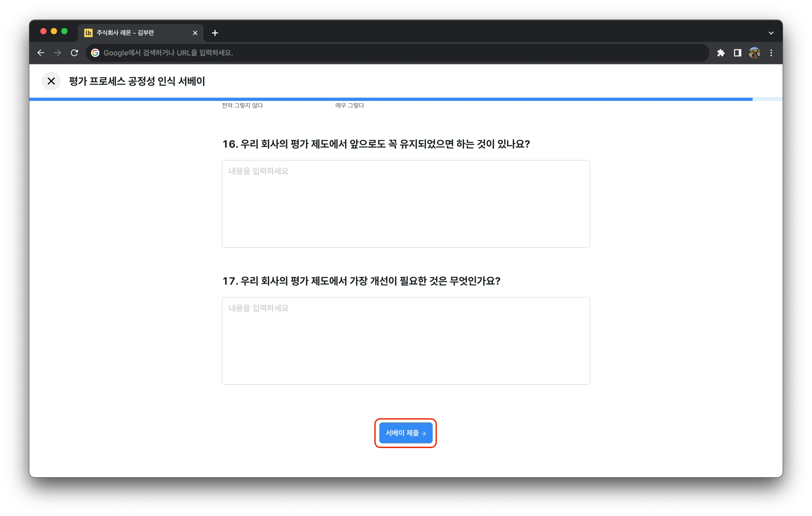Click question 17 heading text
The width and height of the screenshot is (812, 516).
[x=361, y=281]
